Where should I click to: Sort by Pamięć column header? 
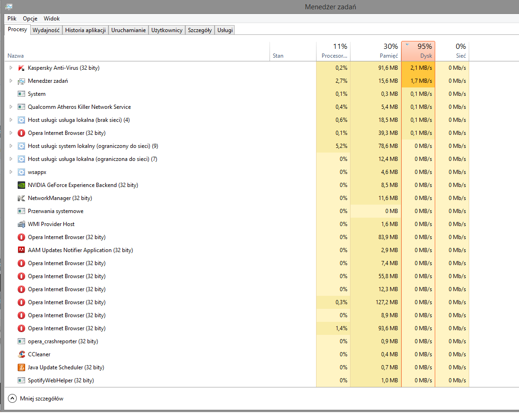376,51
